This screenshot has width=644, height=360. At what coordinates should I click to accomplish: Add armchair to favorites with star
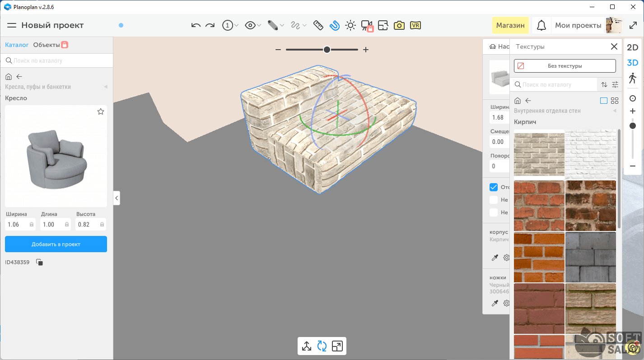point(101,111)
